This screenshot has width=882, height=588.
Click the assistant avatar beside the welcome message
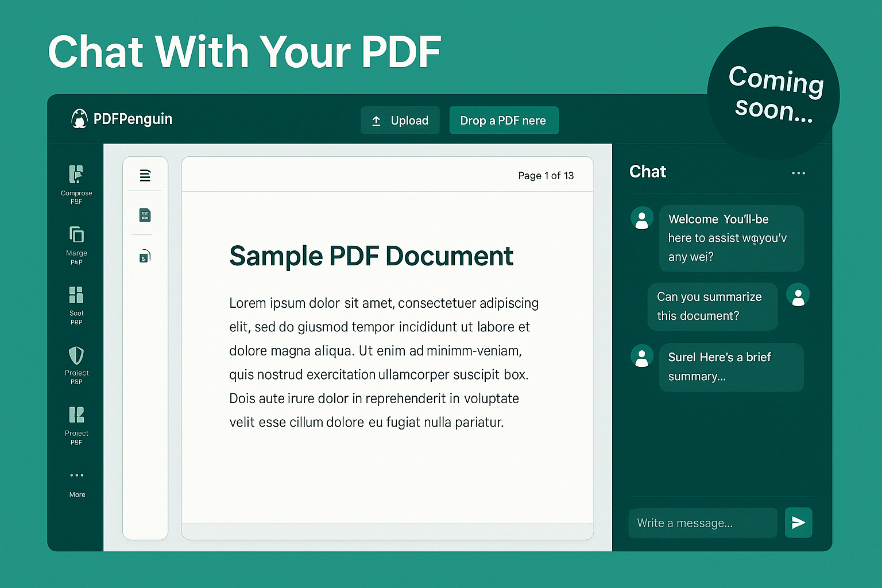641,218
